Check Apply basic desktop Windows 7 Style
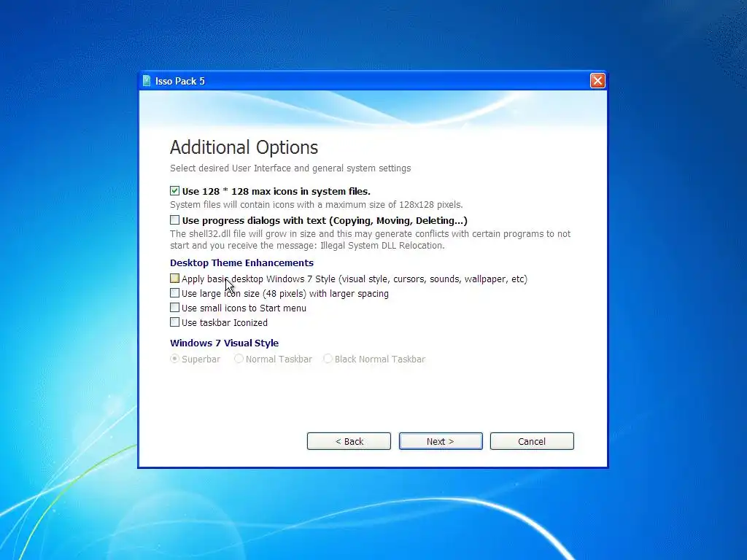Screen dimensions: 747x560 click(x=175, y=278)
